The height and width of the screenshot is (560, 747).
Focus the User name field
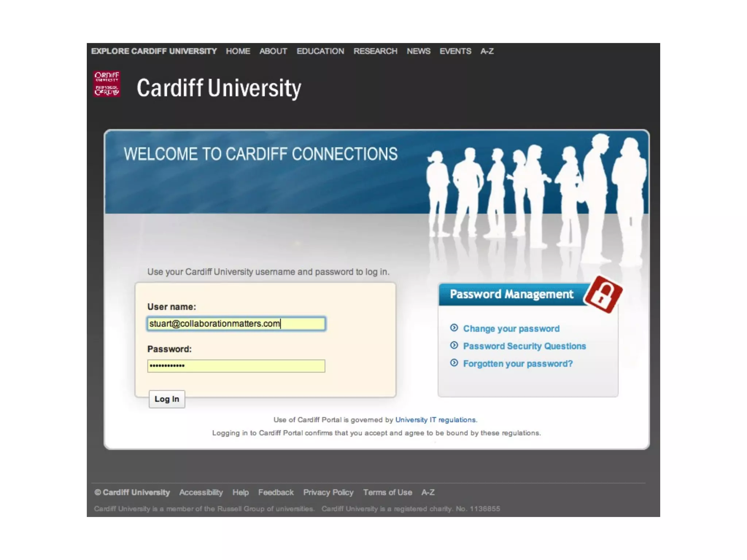pos(236,324)
